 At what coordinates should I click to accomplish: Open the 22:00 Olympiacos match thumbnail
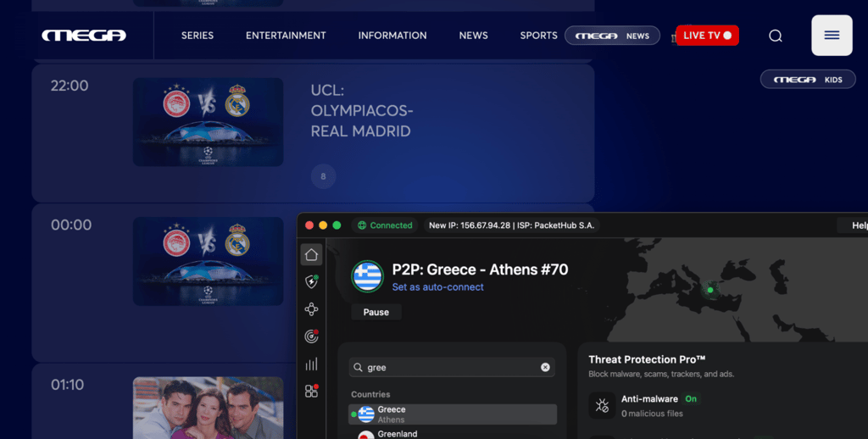click(209, 122)
